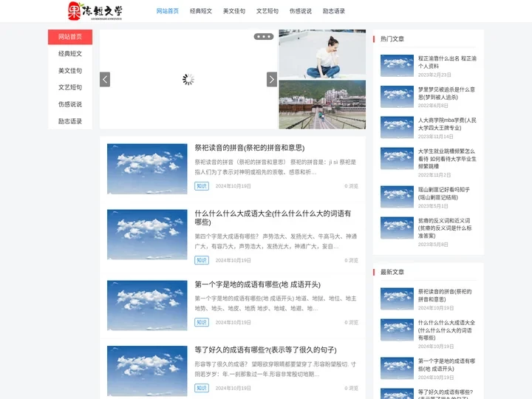This screenshot has width=532, height=399.
Task: Select 网站首页 in left sidebar
Action: 70,37
